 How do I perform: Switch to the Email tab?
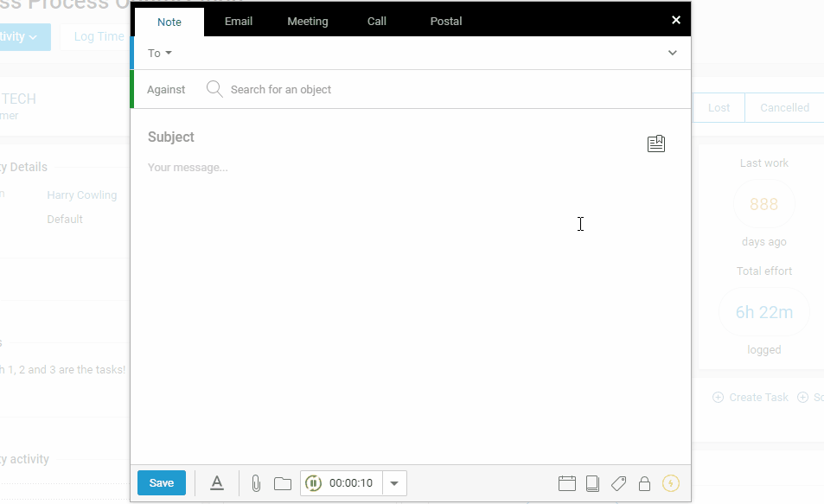coord(239,22)
